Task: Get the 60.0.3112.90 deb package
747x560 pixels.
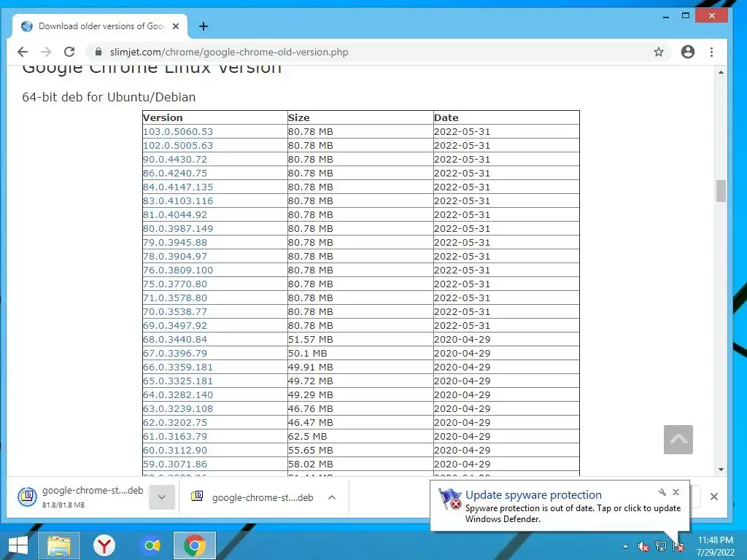Action: point(175,449)
